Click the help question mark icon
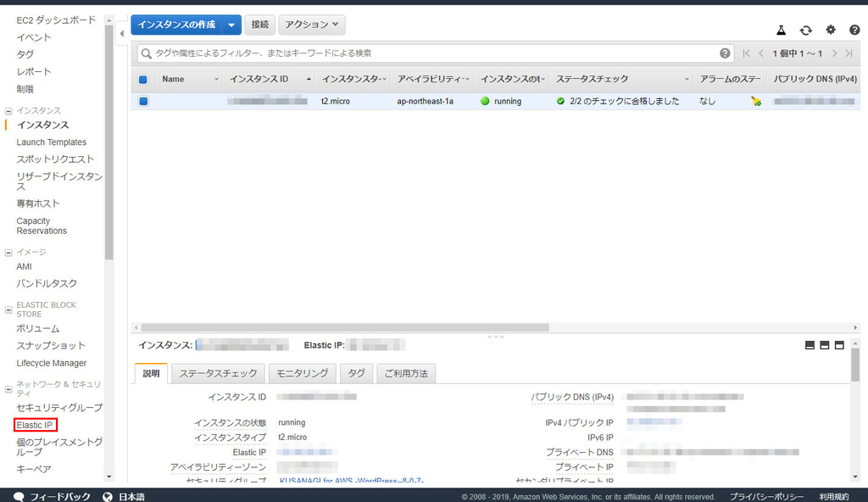This screenshot has width=868, height=502. 854,29
